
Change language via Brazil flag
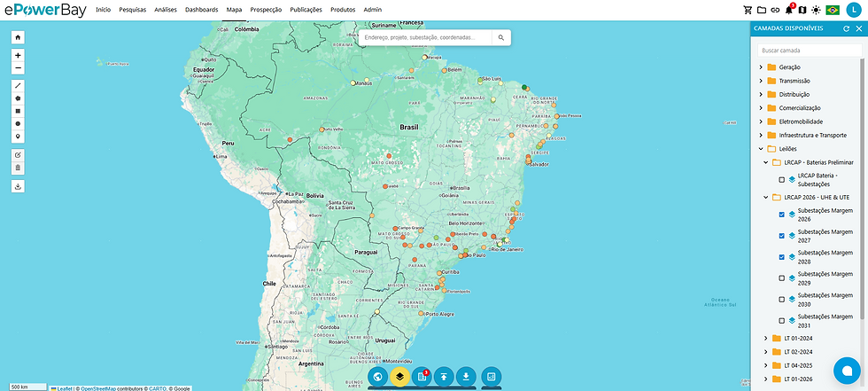pyautogui.click(x=832, y=10)
